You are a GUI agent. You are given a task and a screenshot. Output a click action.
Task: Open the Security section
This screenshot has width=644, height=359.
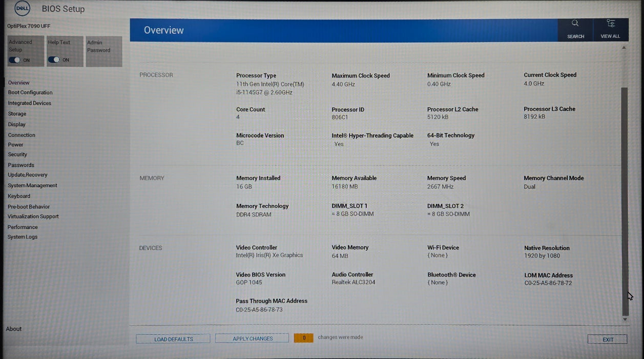[17, 154]
